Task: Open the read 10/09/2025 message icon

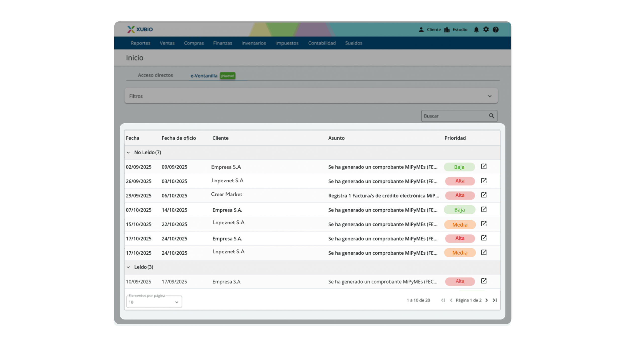Action: coord(484,281)
